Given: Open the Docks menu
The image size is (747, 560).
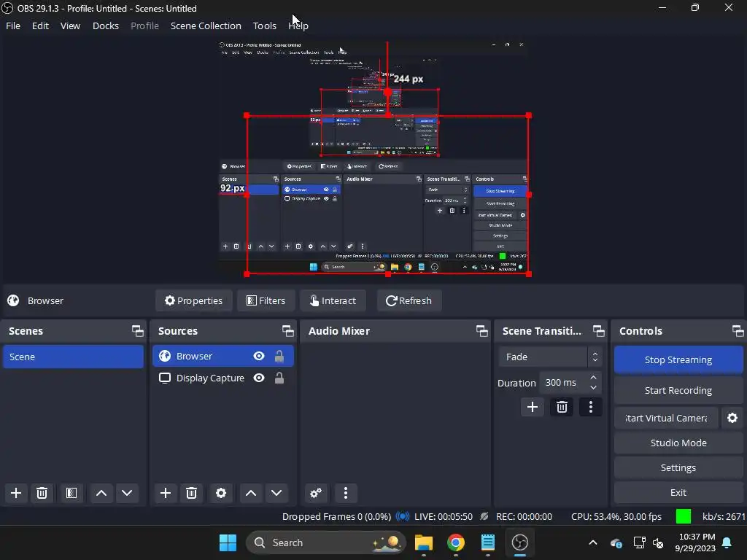Looking at the screenshot, I should [106, 26].
